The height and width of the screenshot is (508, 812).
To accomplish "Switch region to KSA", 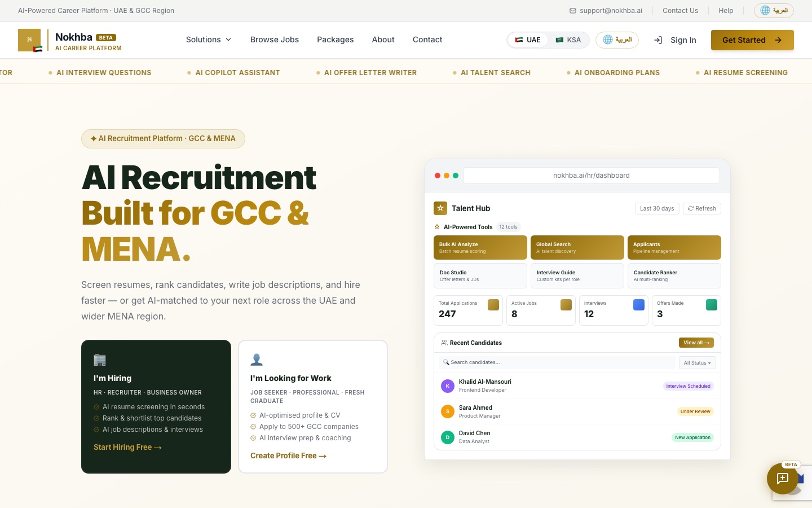I will coord(568,40).
